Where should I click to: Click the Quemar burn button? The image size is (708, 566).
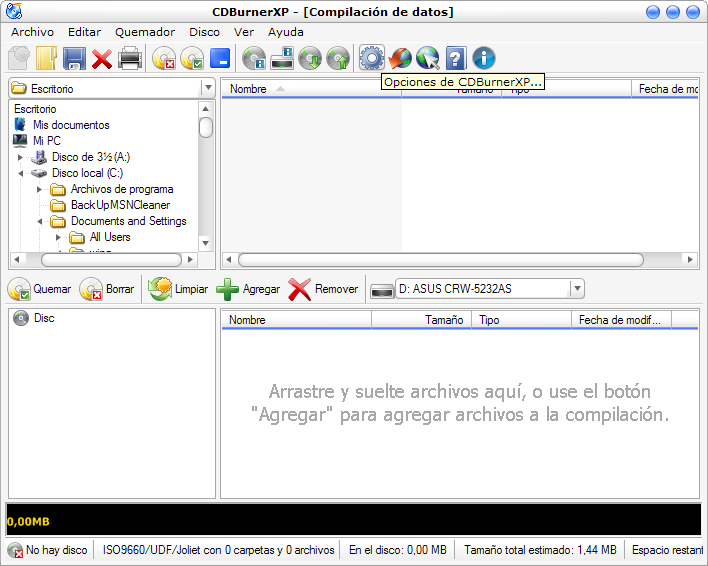pyautogui.click(x=40, y=289)
